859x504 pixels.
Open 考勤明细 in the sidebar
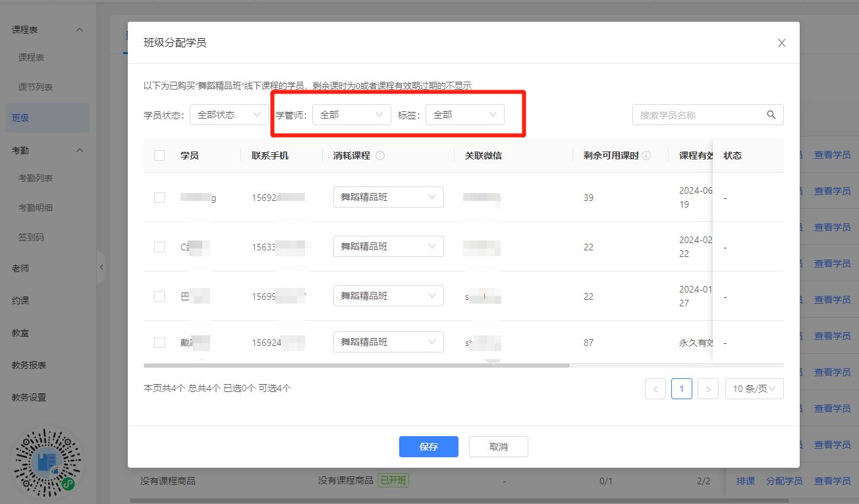click(36, 208)
